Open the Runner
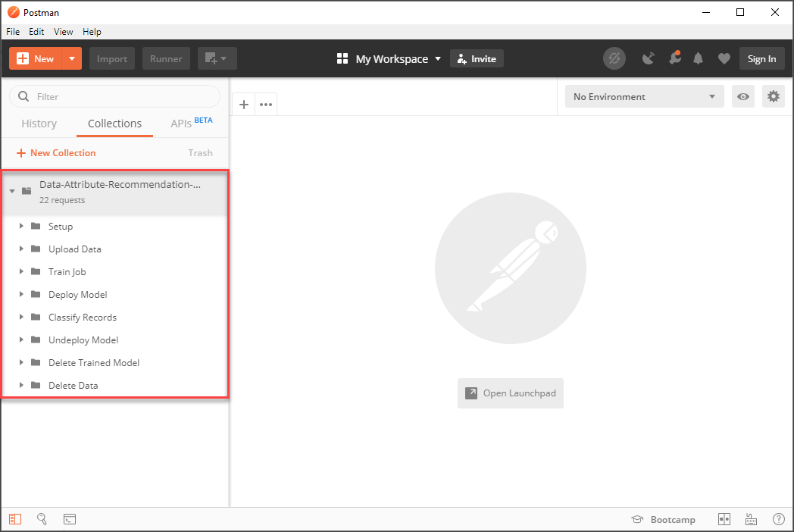794x532 pixels. 166,59
